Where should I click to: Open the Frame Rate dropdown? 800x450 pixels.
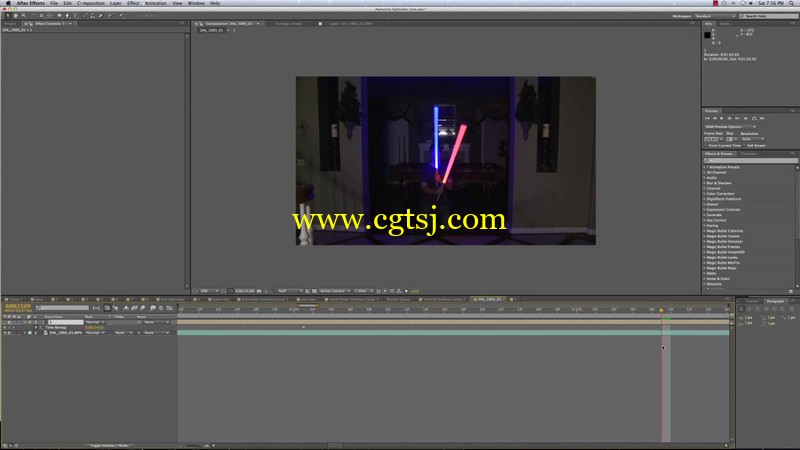(713, 139)
